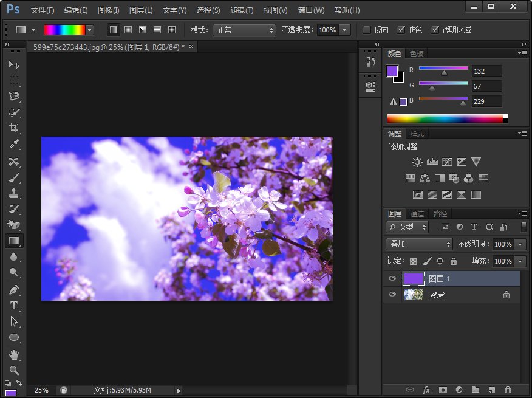Open the 叠加 layer blend mode dropdown

tap(419, 244)
